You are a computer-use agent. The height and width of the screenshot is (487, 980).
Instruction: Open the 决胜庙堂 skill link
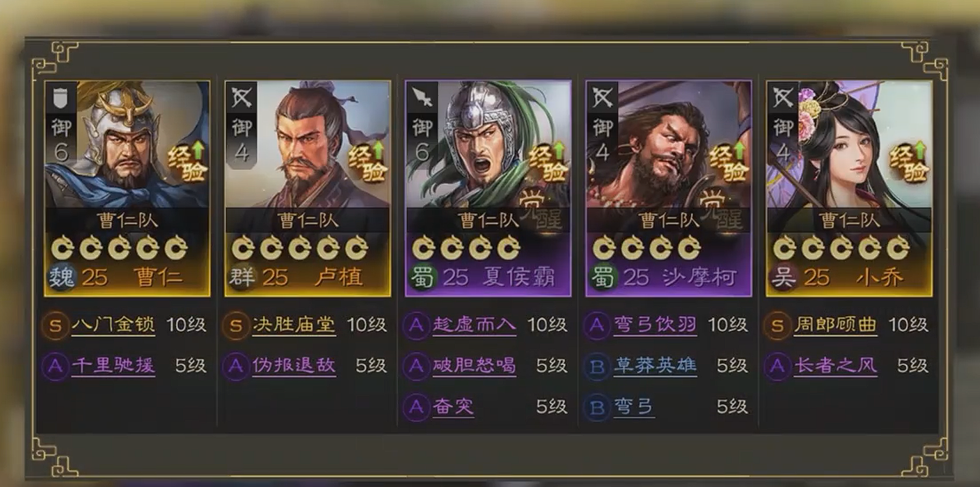coord(294,325)
